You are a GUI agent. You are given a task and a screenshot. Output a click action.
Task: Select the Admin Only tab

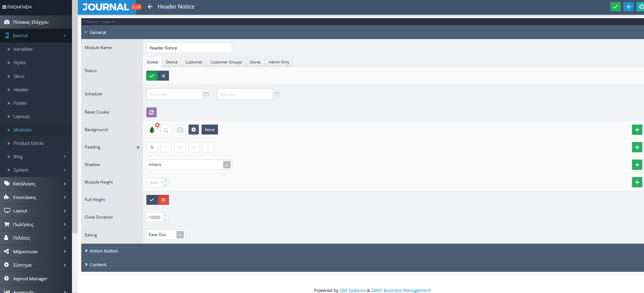pos(279,62)
